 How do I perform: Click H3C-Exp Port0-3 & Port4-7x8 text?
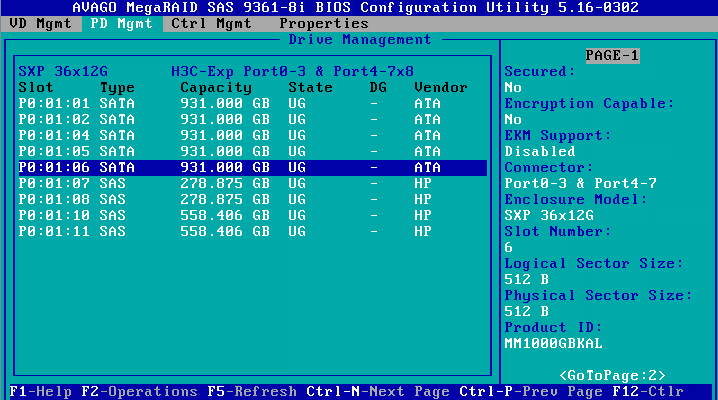coord(292,72)
